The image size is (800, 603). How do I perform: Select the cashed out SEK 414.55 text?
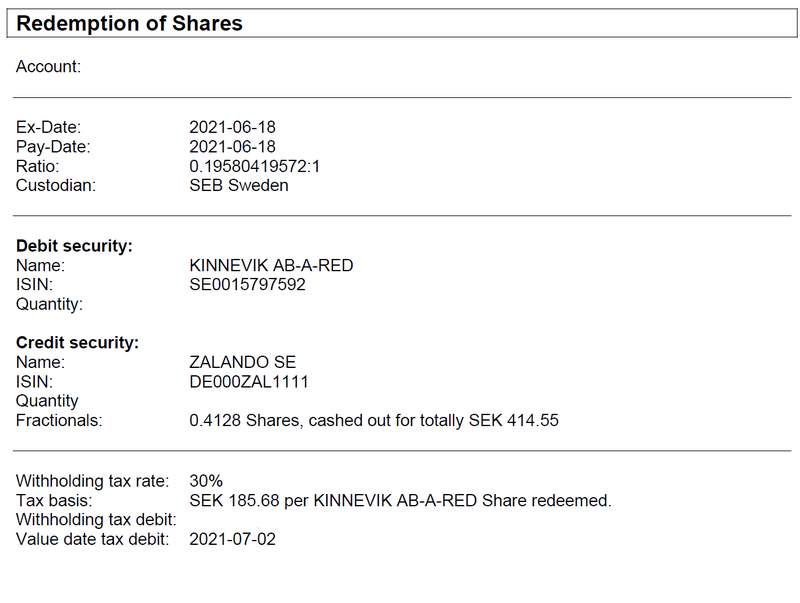(374, 420)
